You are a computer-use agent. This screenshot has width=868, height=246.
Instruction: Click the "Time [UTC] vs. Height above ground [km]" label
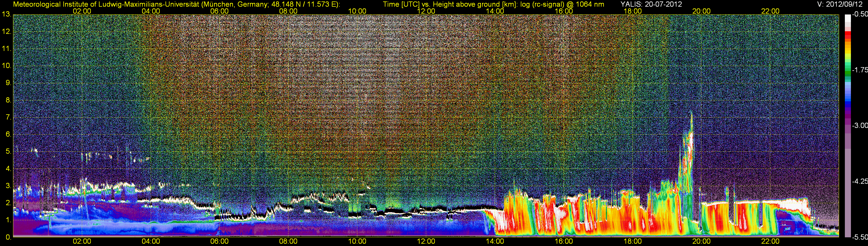[x=450, y=4]
